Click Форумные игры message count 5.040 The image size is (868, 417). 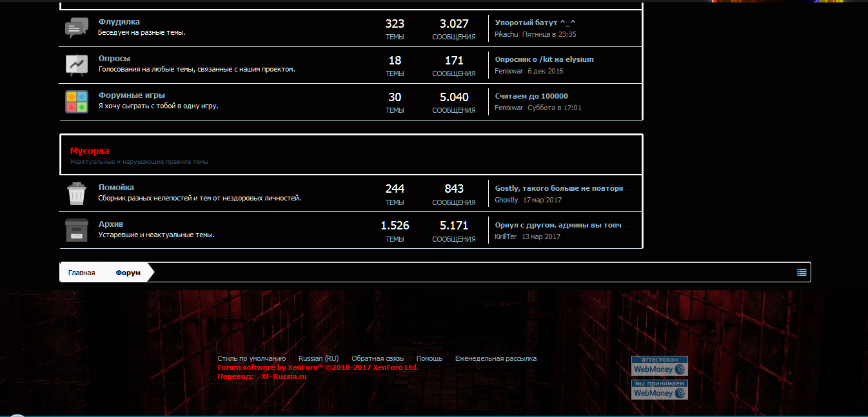tap(454, 97)
